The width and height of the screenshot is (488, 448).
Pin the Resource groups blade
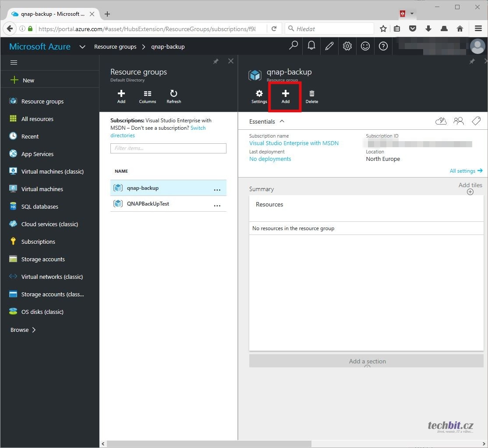(216, 62)
